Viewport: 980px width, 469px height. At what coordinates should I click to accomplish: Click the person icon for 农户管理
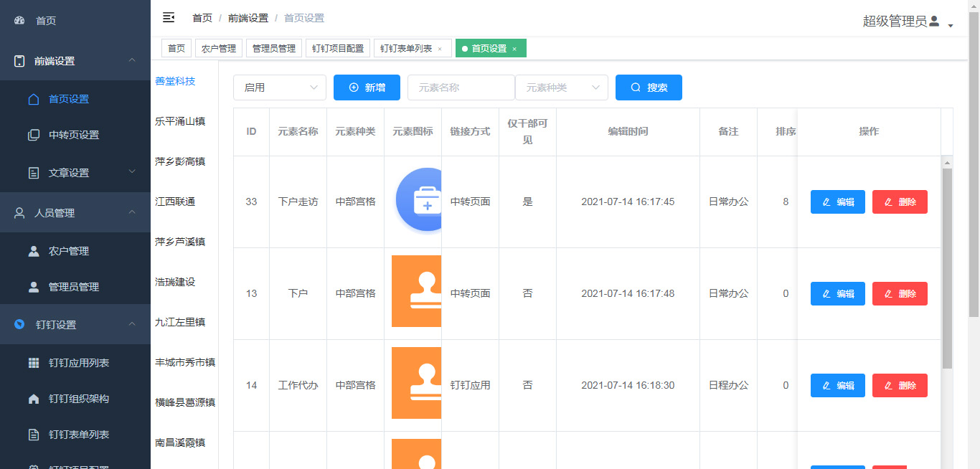click(34, 251)
